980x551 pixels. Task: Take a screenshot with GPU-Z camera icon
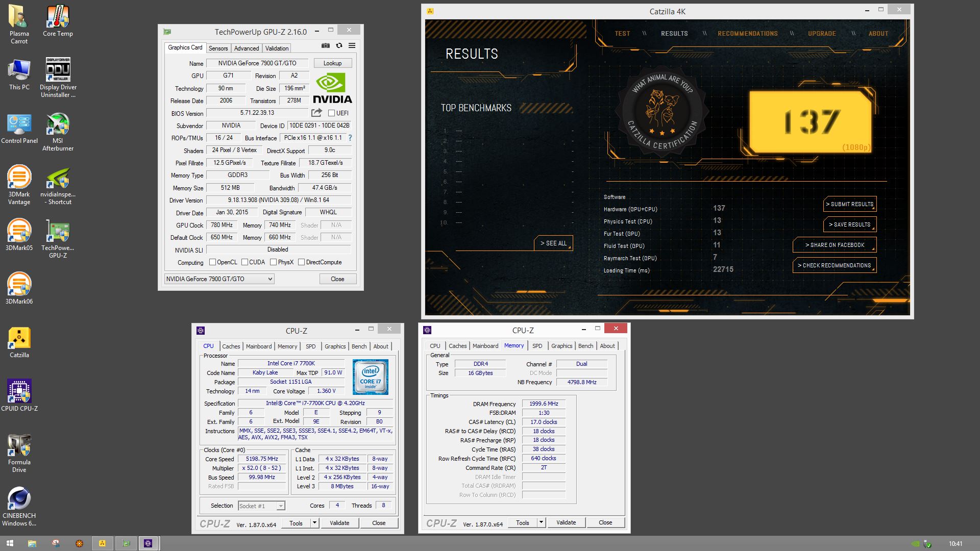click(x=326, y=45)
